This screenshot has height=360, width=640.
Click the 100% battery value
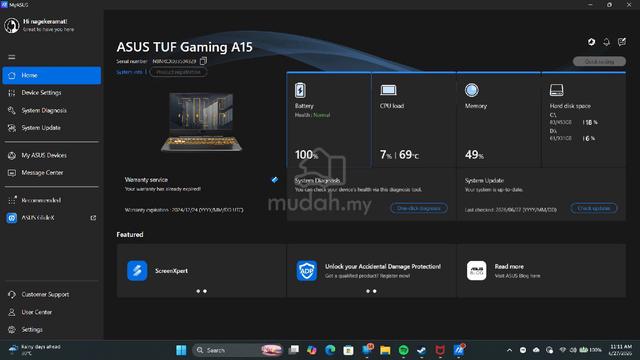(x=306, y=155)
